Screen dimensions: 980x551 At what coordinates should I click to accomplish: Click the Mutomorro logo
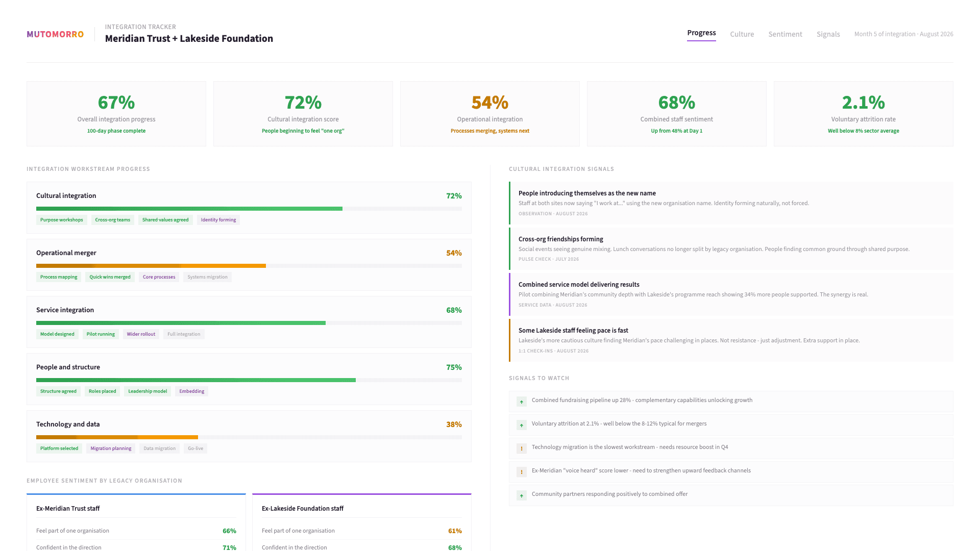tap(55, 34)
